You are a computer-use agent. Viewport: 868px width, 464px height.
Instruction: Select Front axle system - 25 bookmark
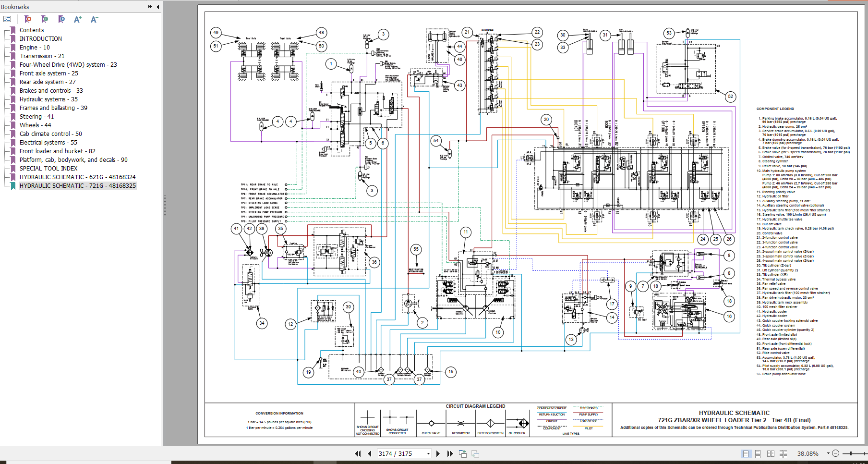coord(49,73)
